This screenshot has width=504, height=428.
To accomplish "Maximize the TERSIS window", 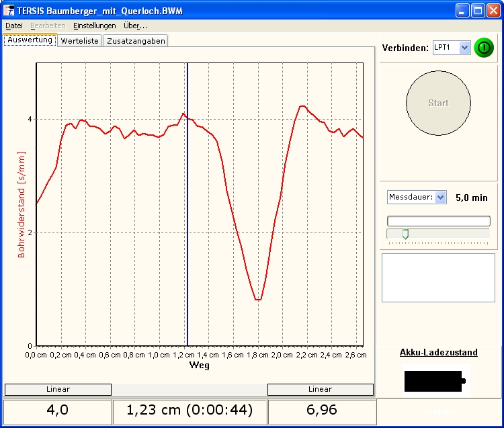I will 478,11.
